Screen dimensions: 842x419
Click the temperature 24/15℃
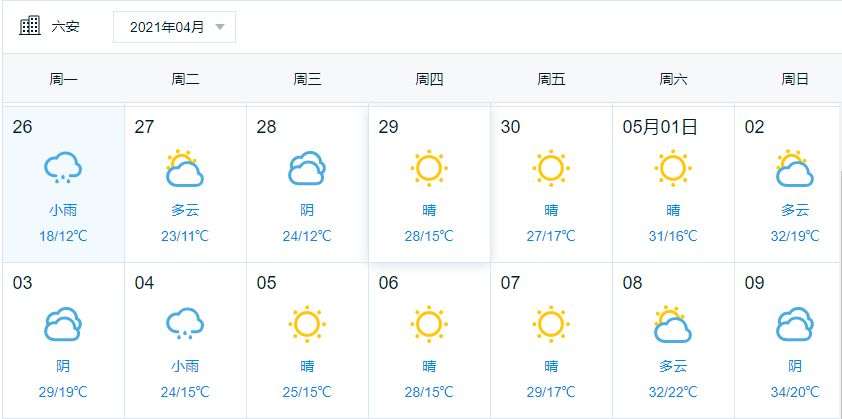click(185, 392)
